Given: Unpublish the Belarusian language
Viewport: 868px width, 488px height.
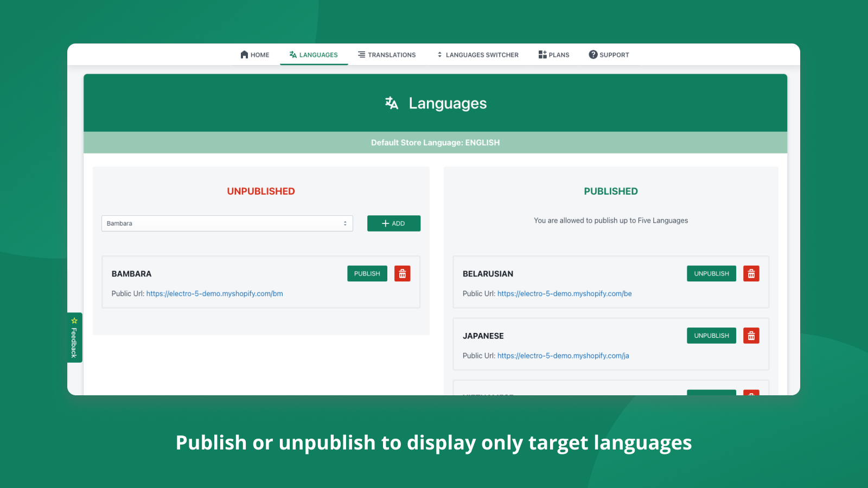Looking at the screenshot, I should point(712,274).
